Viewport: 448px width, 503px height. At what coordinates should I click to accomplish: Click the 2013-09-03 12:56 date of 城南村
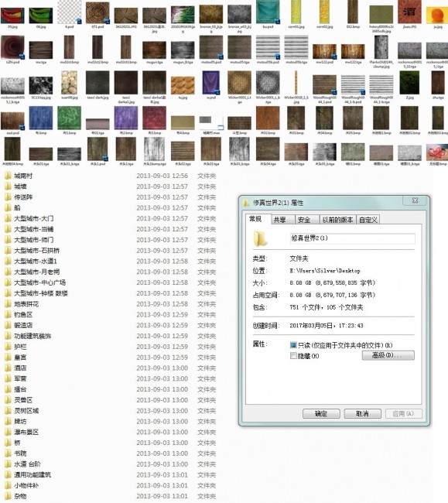click(162, 176)
